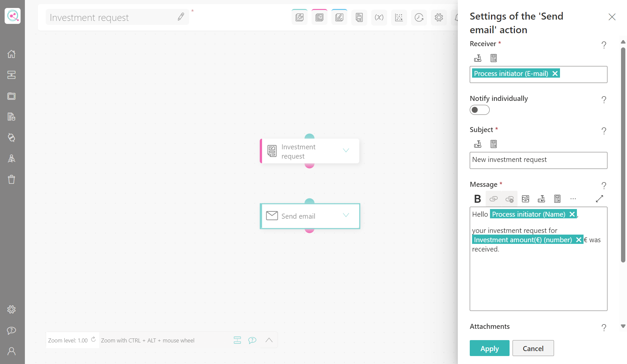Remove the Investment amount tag from Message
The width and height of the screenshot is (627, 364).
click(579, 240)
